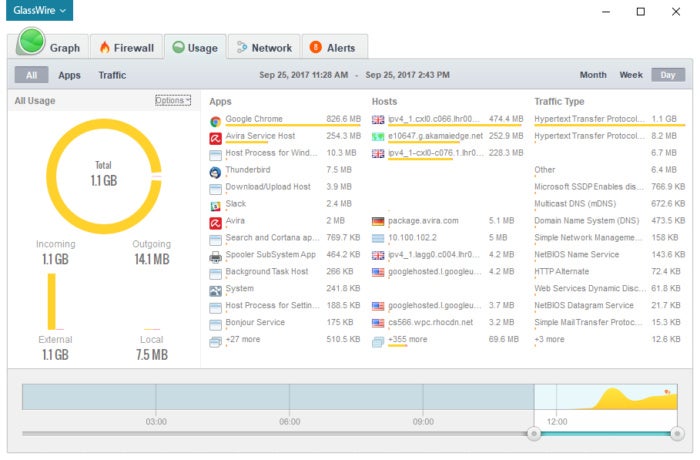This screenshot has height=460, width=700.
Task: Click the Spooler SubSystem App printer icon
Action: (x=216, y=257)
